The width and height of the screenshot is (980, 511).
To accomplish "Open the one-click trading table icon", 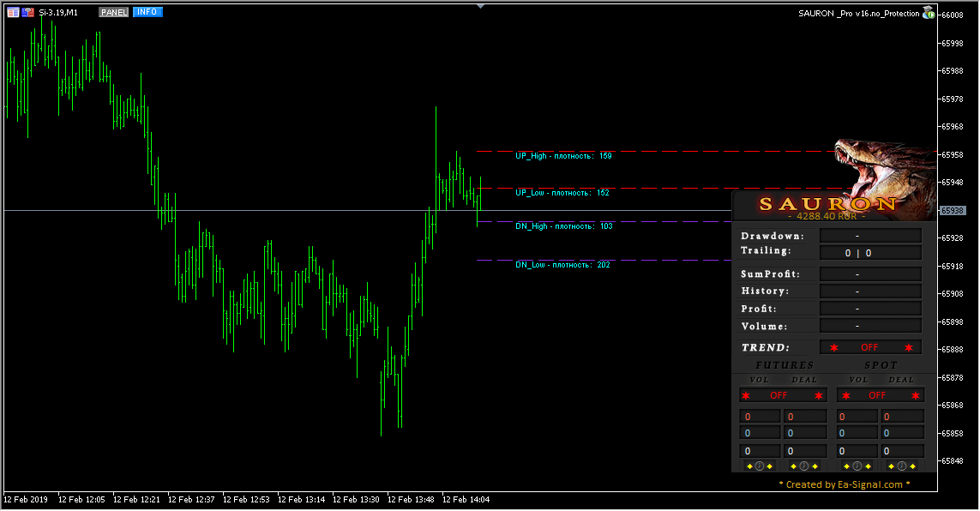I will click(13, 12).
